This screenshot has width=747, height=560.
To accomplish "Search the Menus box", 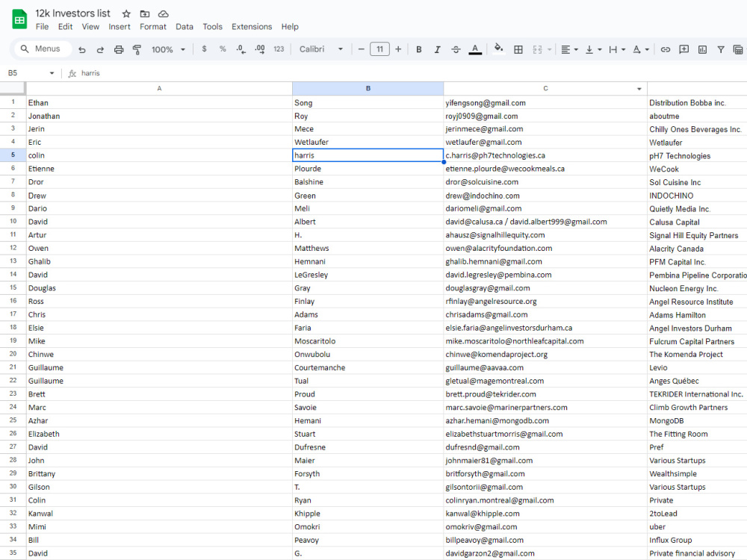I will [43, 49].
